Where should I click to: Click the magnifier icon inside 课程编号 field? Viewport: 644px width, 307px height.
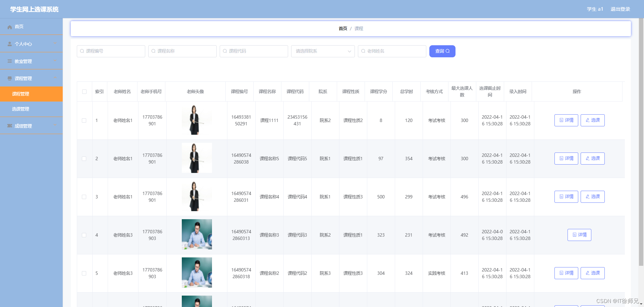tap(82, 51)
